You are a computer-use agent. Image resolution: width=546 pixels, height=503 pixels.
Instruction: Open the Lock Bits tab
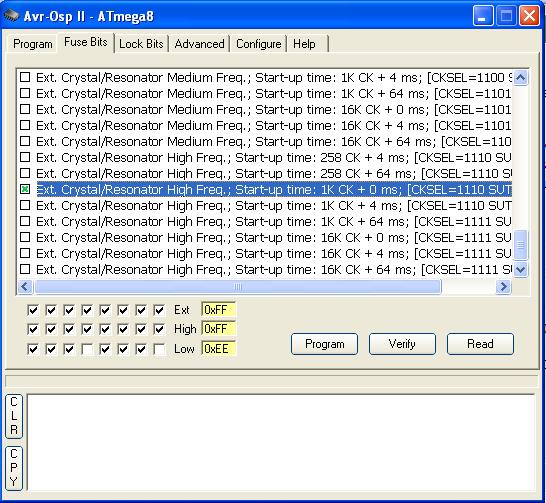tap(141, 44)
